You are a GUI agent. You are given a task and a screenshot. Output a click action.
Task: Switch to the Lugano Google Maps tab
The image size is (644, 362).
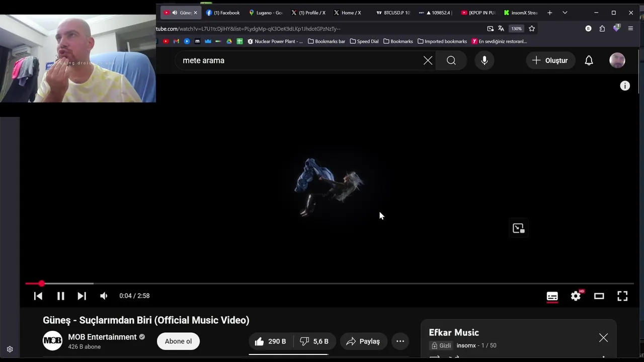pos(266,13)
